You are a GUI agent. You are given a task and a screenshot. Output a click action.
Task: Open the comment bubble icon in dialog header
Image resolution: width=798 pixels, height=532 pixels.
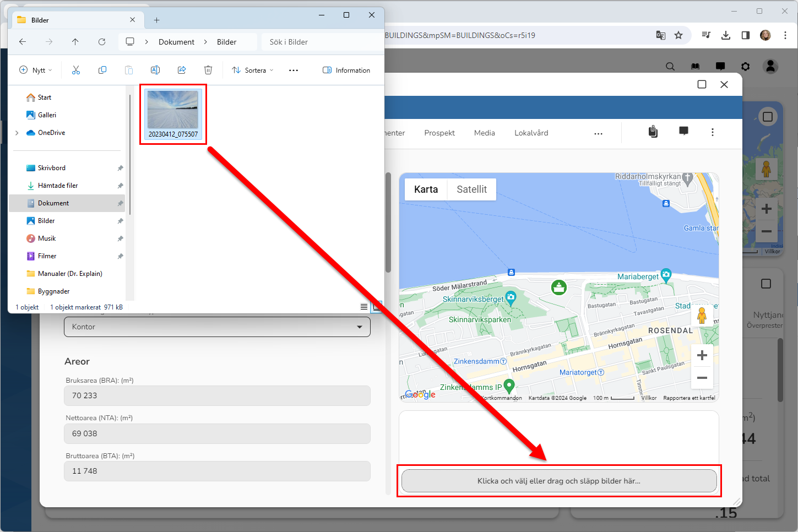pyautogui.click(x=683, y=132)
